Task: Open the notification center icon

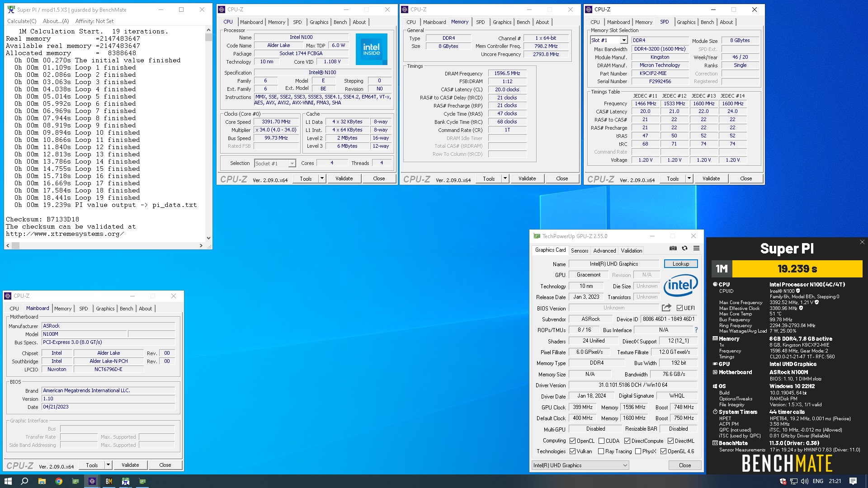Action: tap(853, 481)
